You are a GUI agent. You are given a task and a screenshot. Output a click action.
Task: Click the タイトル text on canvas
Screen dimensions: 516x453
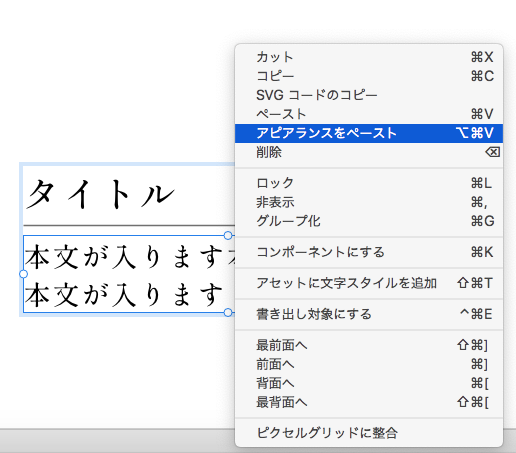[100, 194]
